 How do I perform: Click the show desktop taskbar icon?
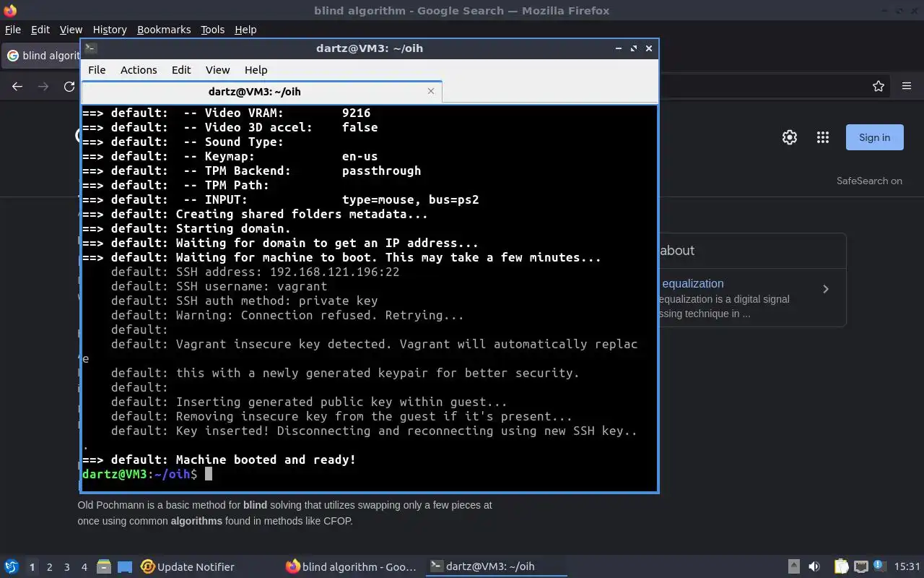coord(125,566)
